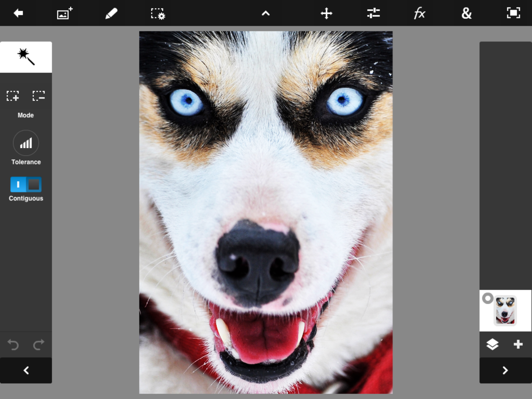Open the Tolerance slider control
This screenshot has width=532, height=399.
[26, 143]
